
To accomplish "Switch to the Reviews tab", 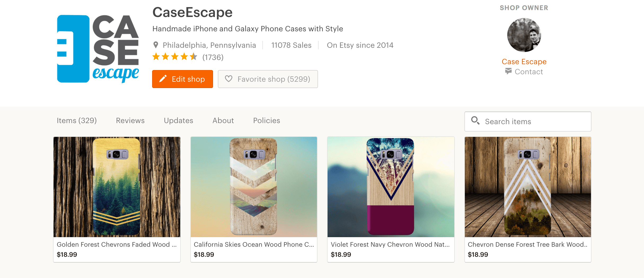I will click(x=130, y=121).
